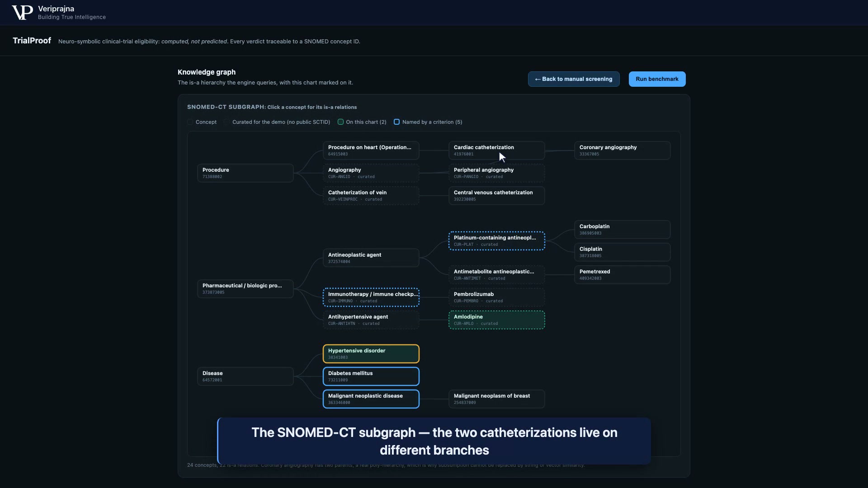Select the Pembrolizumab node
The width and height of the screenshot is (868, 488).
click(496, 297)
